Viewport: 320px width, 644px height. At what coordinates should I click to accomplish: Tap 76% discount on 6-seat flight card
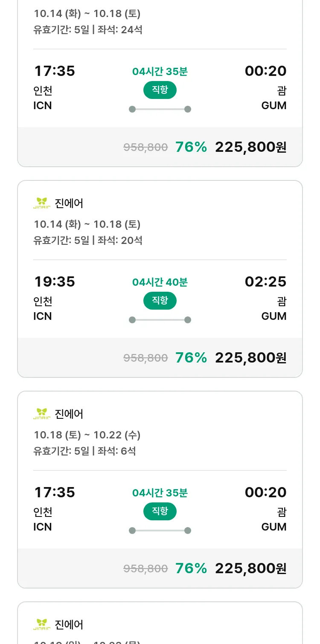click(x=191, y=568)
